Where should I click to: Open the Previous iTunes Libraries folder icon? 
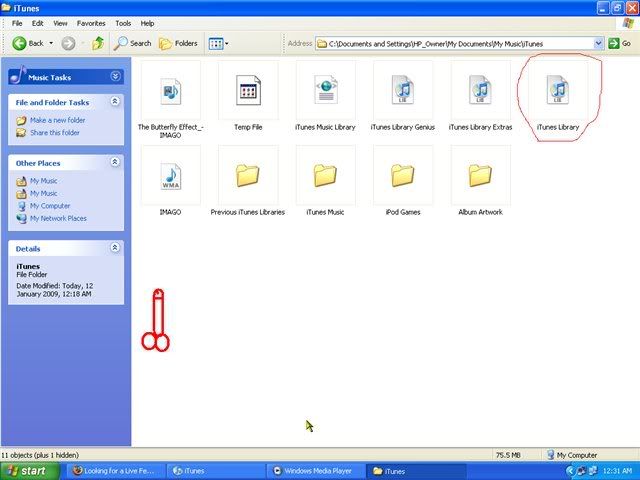247,176
